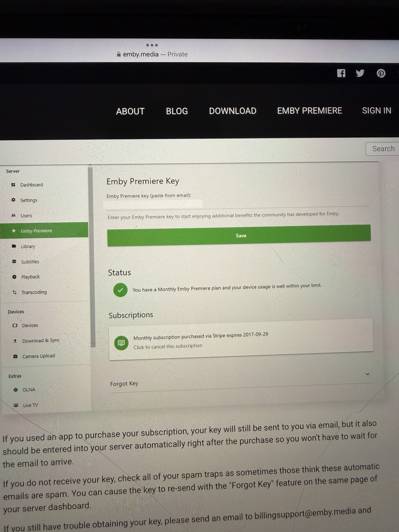Click the green checkmark status icon
Image resolution: width=399 pixels, height=532 pixels.
tap(120, 290)
